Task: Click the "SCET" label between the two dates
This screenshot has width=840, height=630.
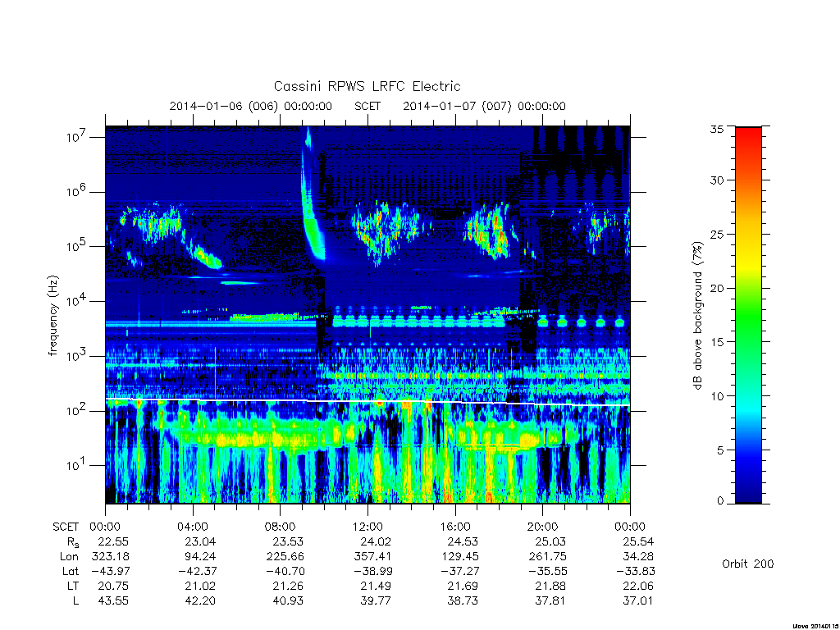Action: [367, 106]
